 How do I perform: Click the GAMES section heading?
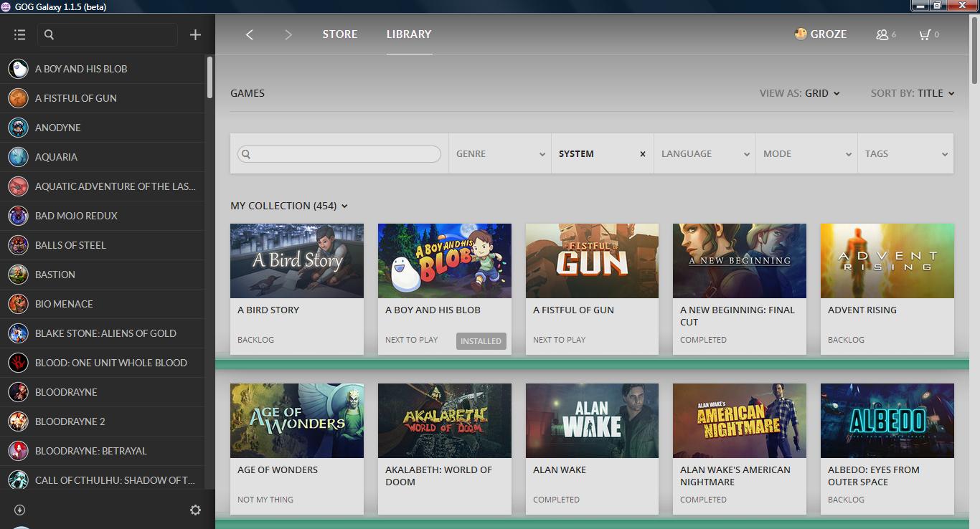248,93
